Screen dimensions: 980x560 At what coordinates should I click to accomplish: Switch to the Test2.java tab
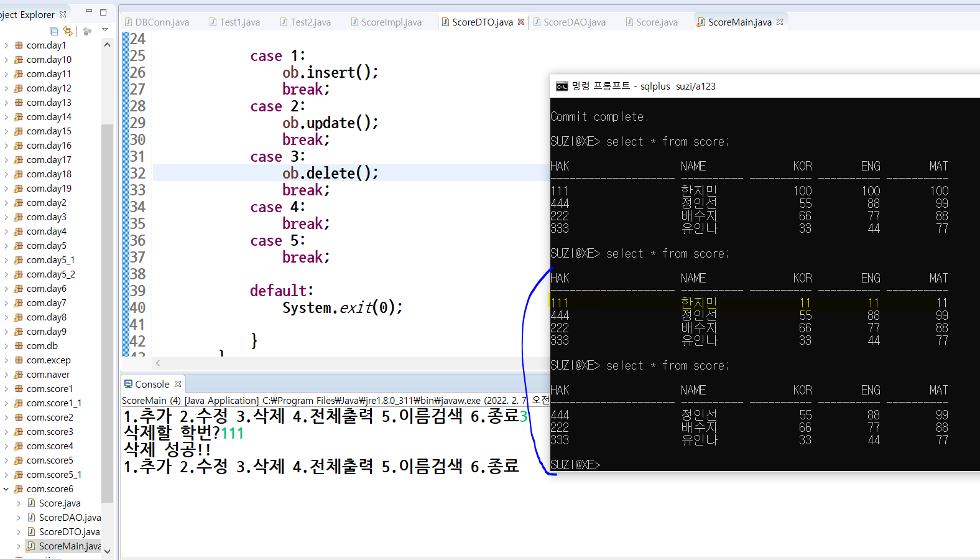[305, 22]
